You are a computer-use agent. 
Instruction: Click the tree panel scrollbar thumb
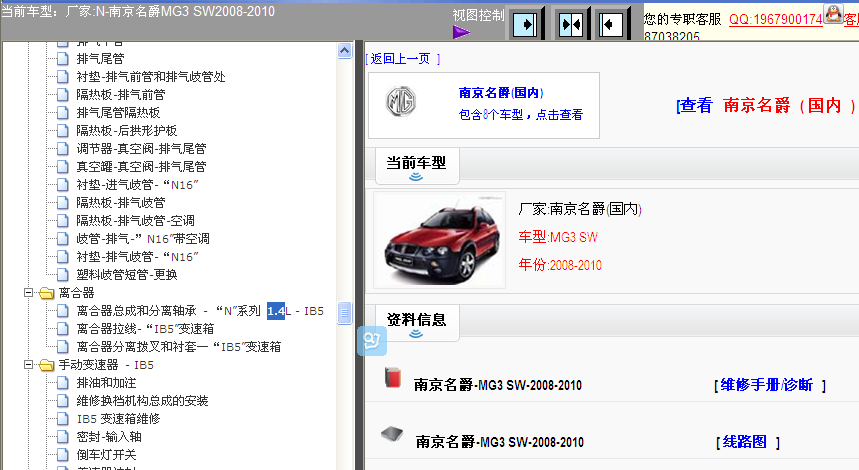344,313
